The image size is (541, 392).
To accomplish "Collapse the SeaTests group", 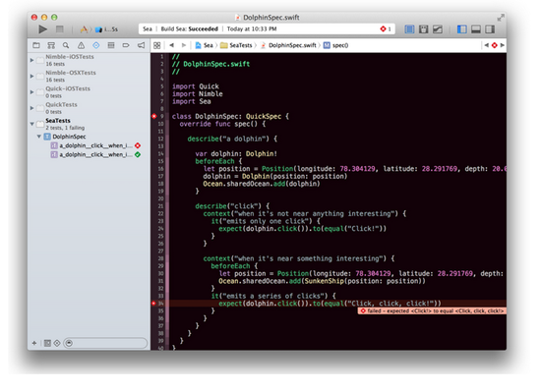I will tap(31, 124).
